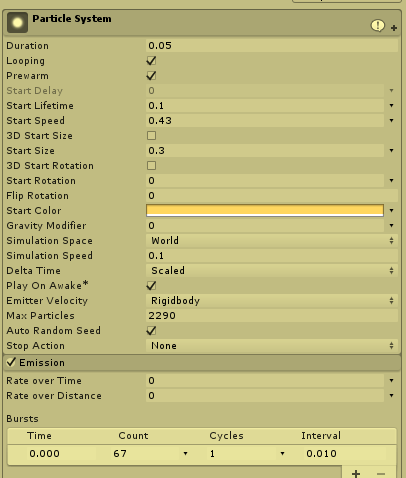The image size is (406, 478).
Task: Open Start Delay mode dropdown arrow
Action: (392, 91)
